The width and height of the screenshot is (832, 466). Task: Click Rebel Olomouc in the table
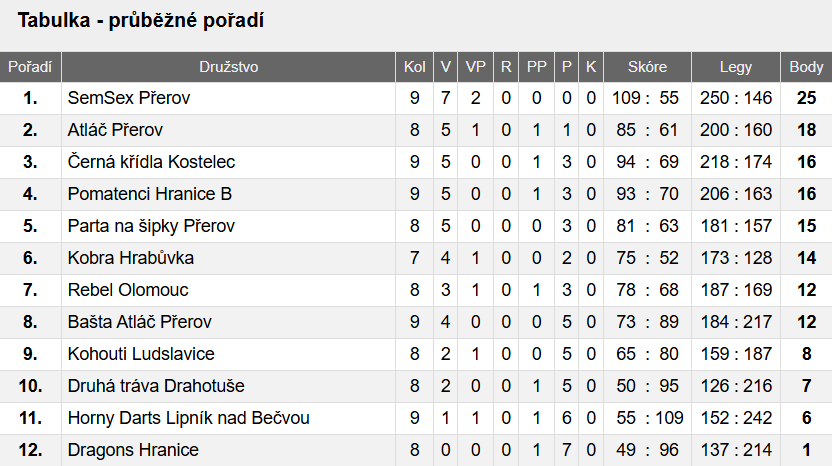tap(128, 290)
